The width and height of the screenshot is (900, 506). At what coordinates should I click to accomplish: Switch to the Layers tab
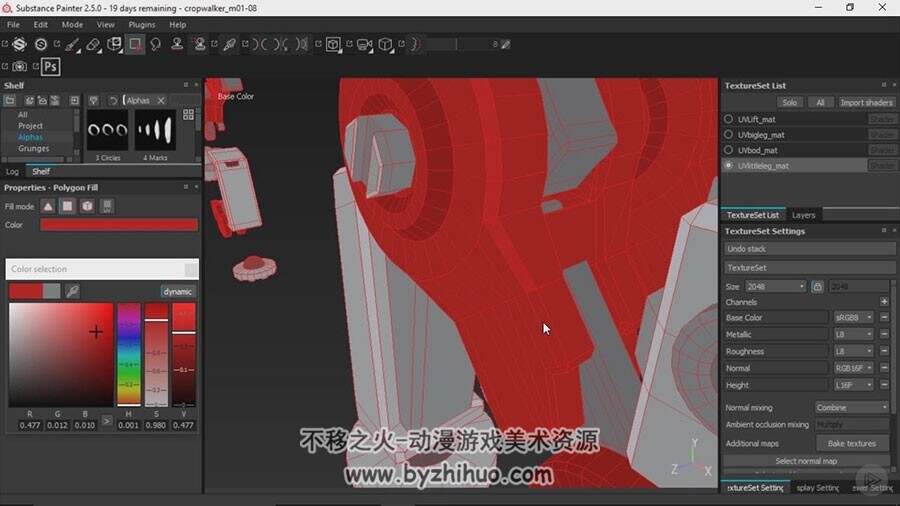click(804, 215)
